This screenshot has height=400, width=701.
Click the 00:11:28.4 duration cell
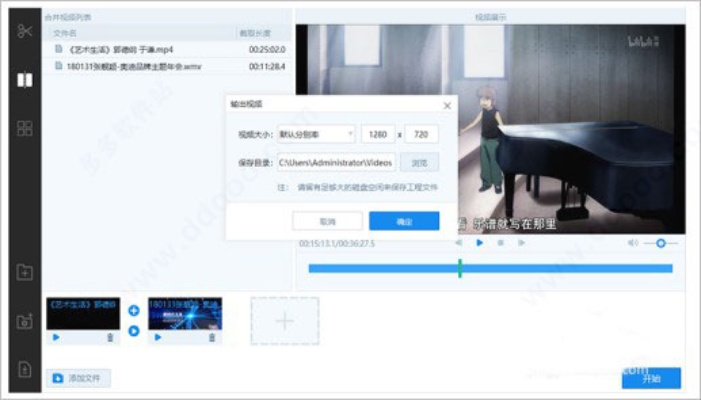point(267,66)
